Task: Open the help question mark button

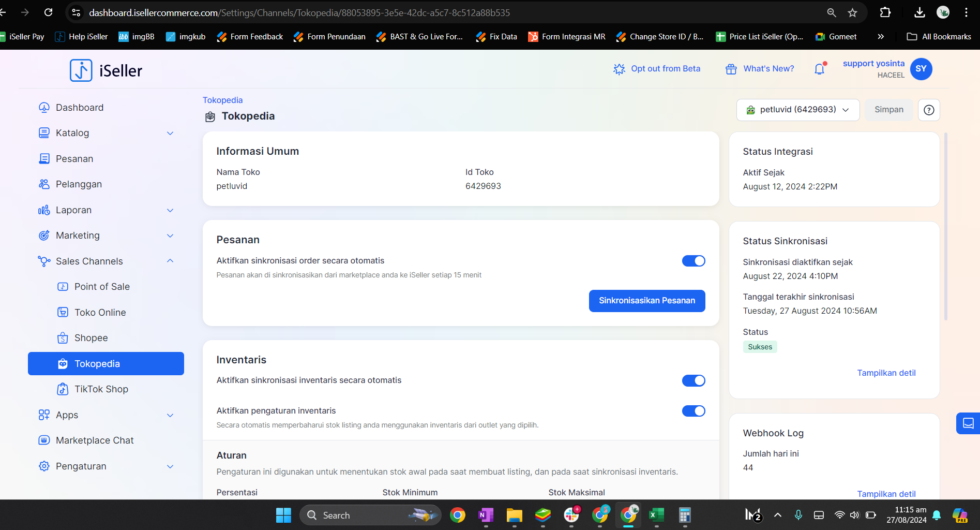Action: [x=929, y=110]
